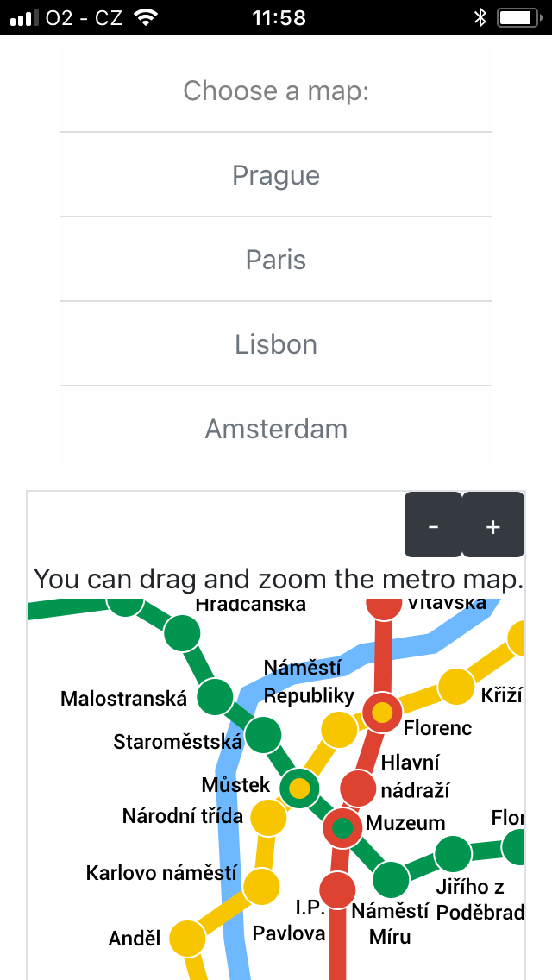Image resolution: width=552 pixels, height=980 pixels.
Task: Click the Malostranská green station dot
Action: [x=216, y=697]
